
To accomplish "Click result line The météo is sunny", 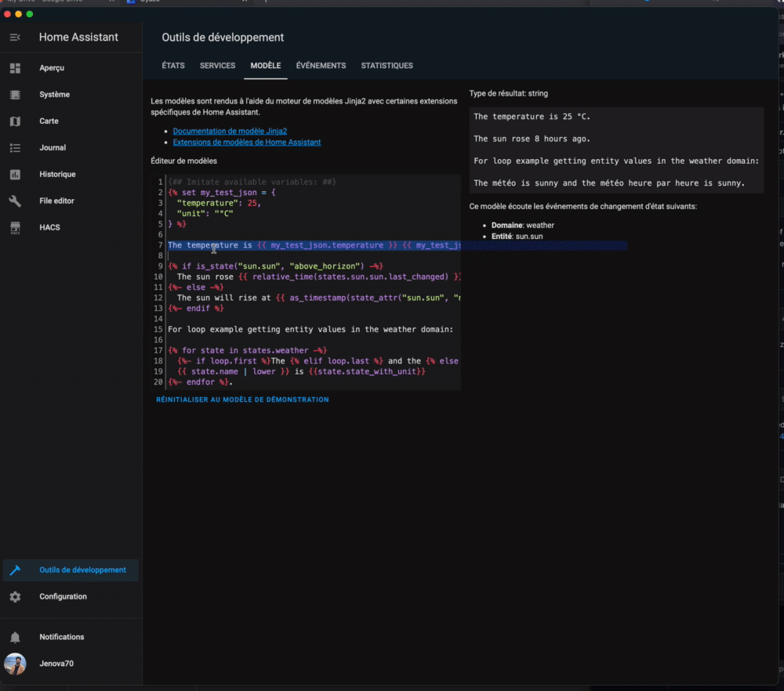I will tap(609, 183).
